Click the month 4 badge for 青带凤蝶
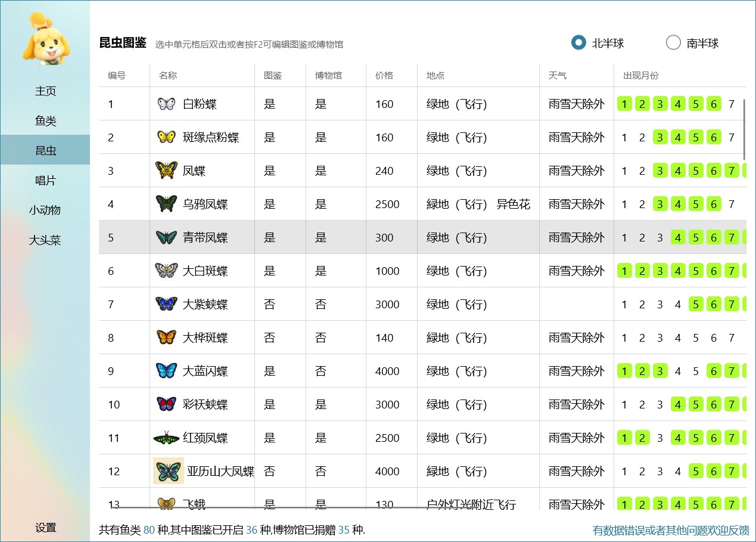The height and width of the screenshot is (542, 756). click(x=678, y=237)
